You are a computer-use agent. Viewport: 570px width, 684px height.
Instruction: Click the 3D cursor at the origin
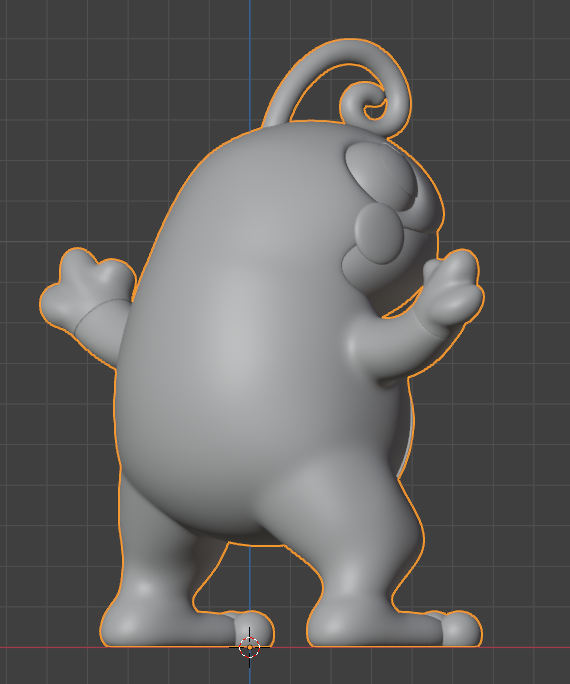click(249, 647)
